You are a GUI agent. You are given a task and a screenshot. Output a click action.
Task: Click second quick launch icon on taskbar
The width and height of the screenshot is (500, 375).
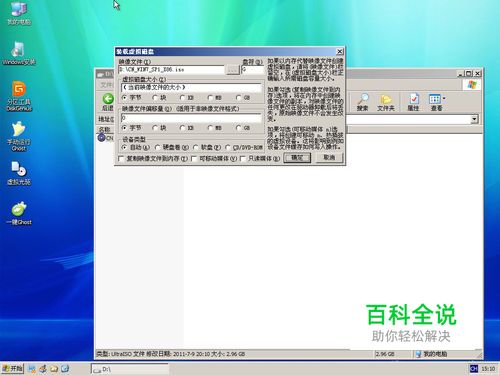click(x=43, y=368)
